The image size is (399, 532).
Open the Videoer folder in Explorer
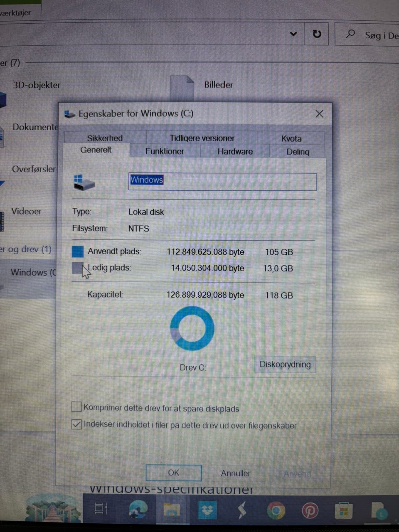(26, 211)
